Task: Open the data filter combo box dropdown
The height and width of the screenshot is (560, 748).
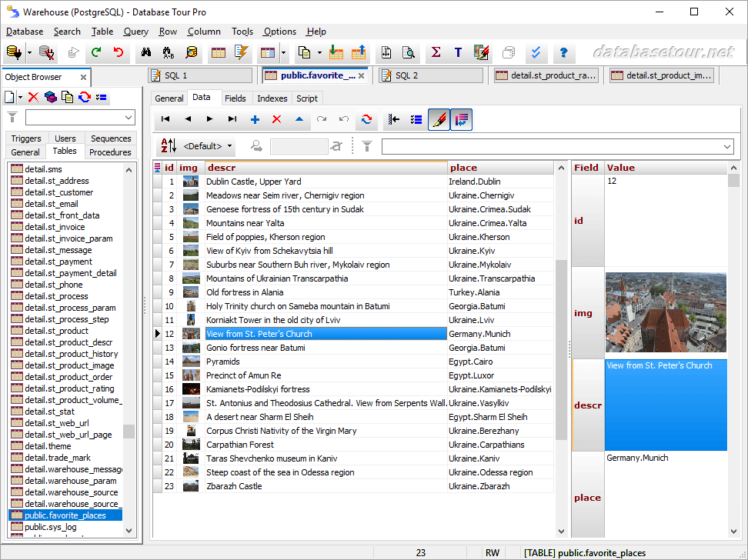Action: (727, 146)
